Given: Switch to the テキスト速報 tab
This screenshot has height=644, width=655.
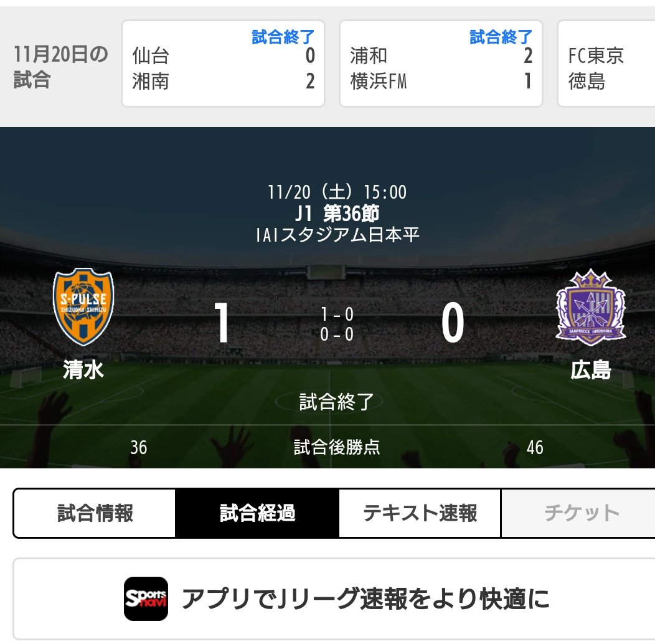Looking at the screenshot, I should point(420,513).
